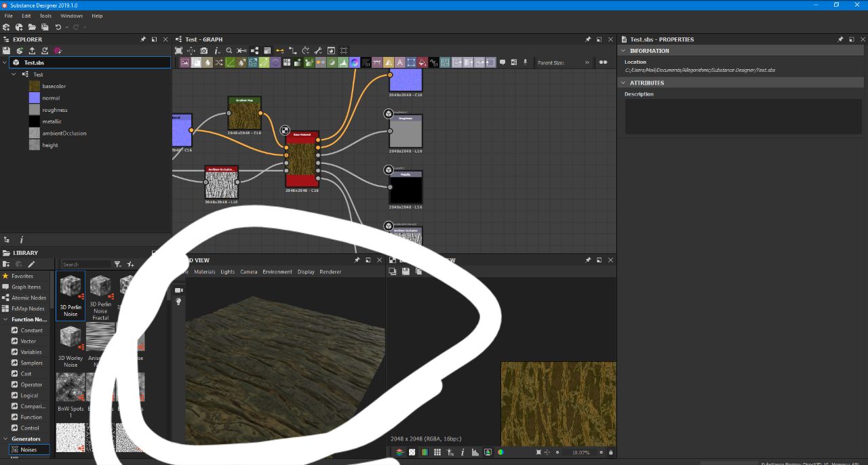Collapse the INFORMATION section in Properties

(x=624, y=51)
